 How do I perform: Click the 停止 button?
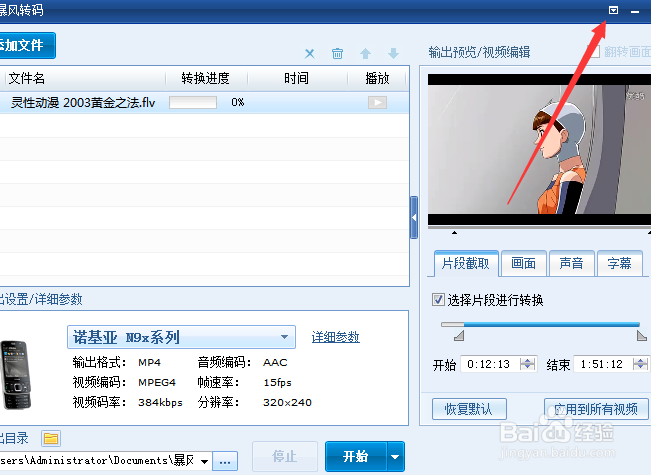[285, 456]
